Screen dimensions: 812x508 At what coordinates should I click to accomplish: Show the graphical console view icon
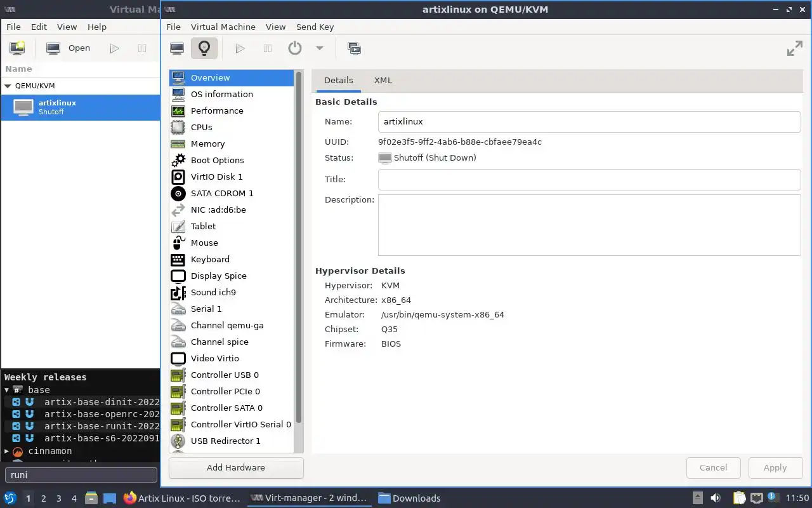click(x=177, y=48)
